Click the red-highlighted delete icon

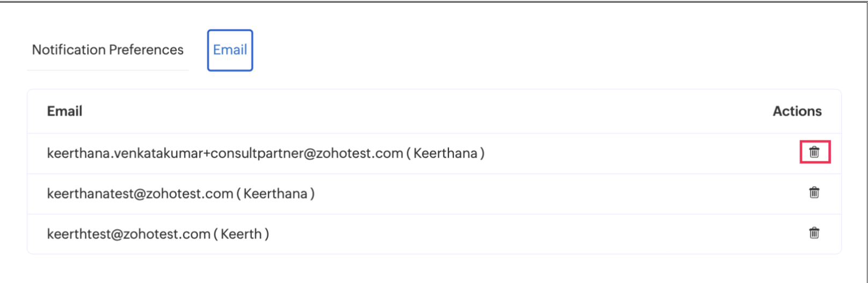click(x=815, y=152)
